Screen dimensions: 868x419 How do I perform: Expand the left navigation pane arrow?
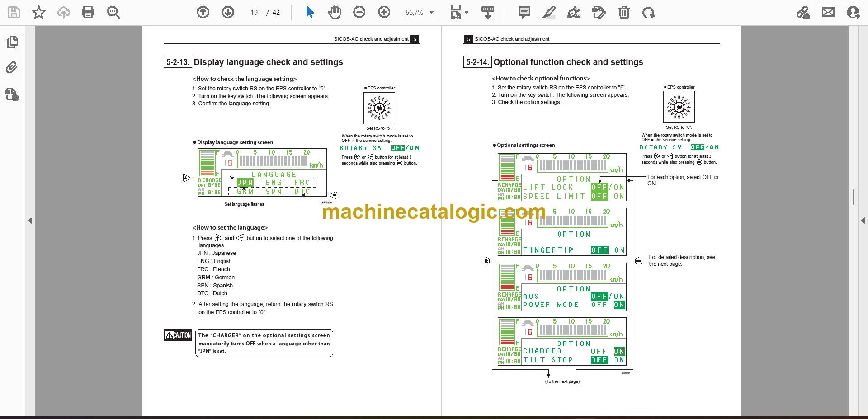click(30, 221)
